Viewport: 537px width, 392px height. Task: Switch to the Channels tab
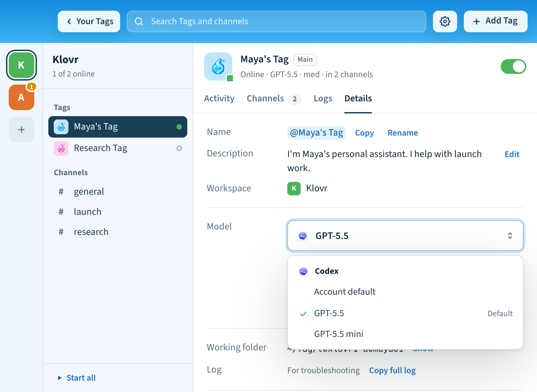pos(274,98)
